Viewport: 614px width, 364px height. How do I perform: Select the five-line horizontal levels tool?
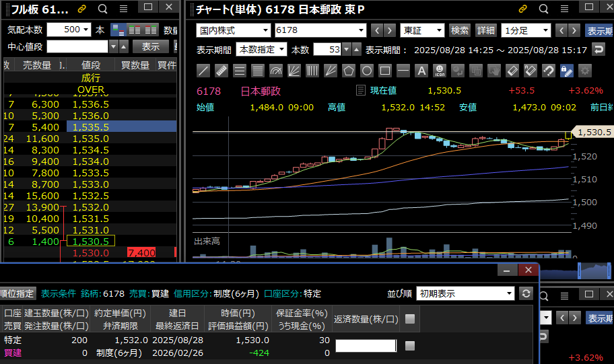coord(258,71)
